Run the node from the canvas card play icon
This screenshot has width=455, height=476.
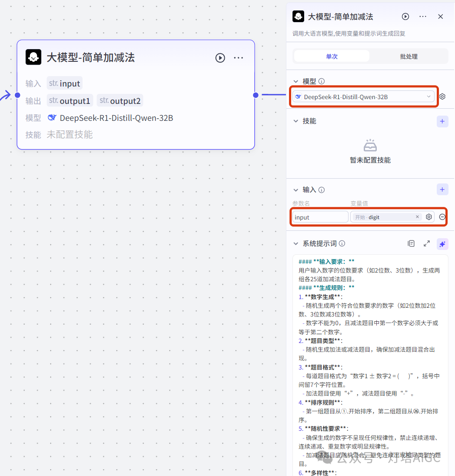(220, 58)
